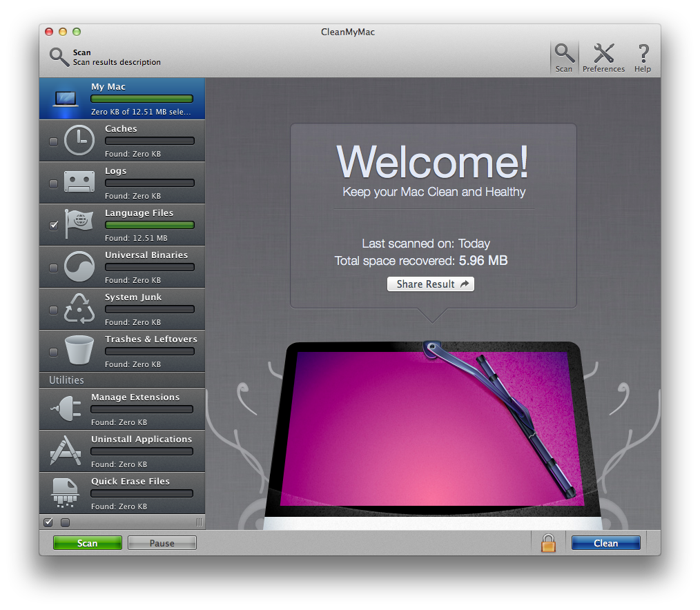Open Manage Extensions plug icon

(66, 409)
